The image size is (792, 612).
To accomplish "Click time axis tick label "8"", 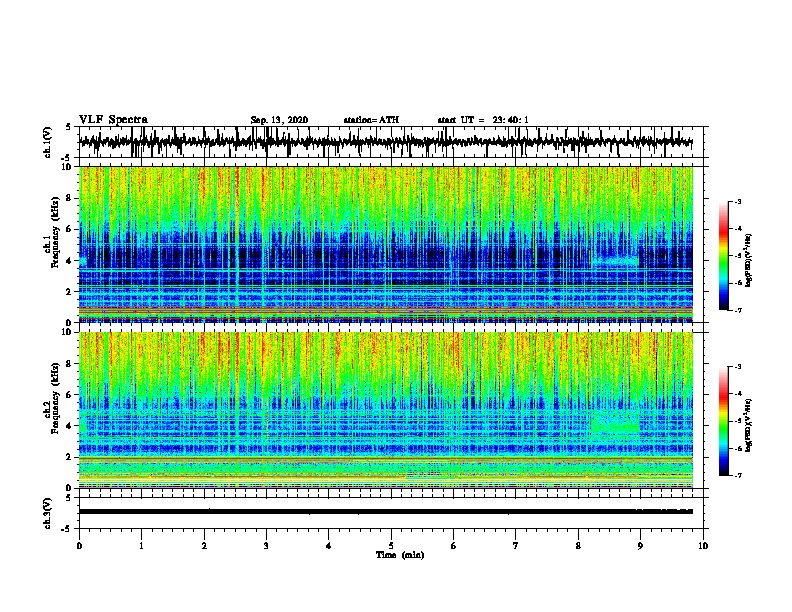I will pos(578,546).
